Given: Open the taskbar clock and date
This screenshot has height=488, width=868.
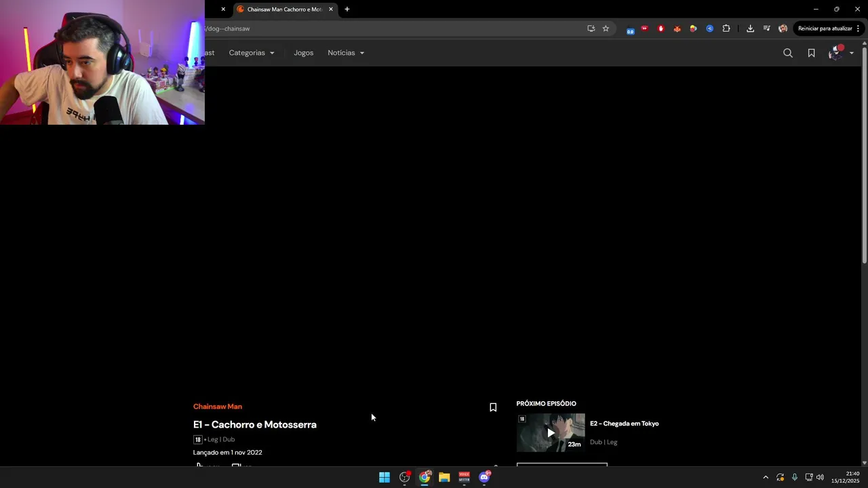Looking at the screenshot, I should click(x=846, y=477).
